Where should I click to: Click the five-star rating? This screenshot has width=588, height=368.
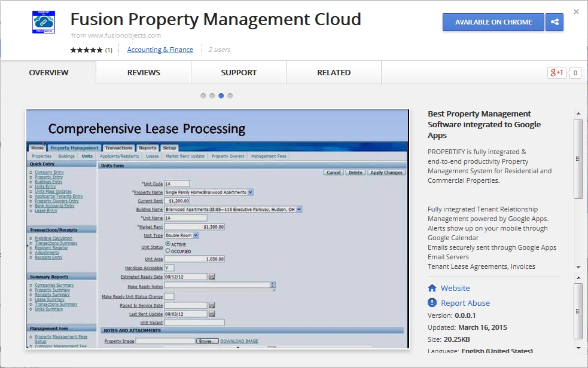point(86,50)
